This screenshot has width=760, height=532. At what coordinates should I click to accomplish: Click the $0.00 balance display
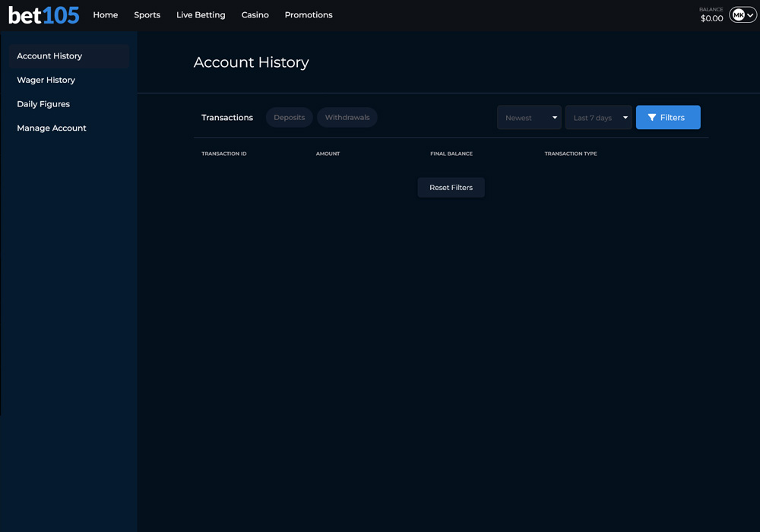tap(711, 18)
